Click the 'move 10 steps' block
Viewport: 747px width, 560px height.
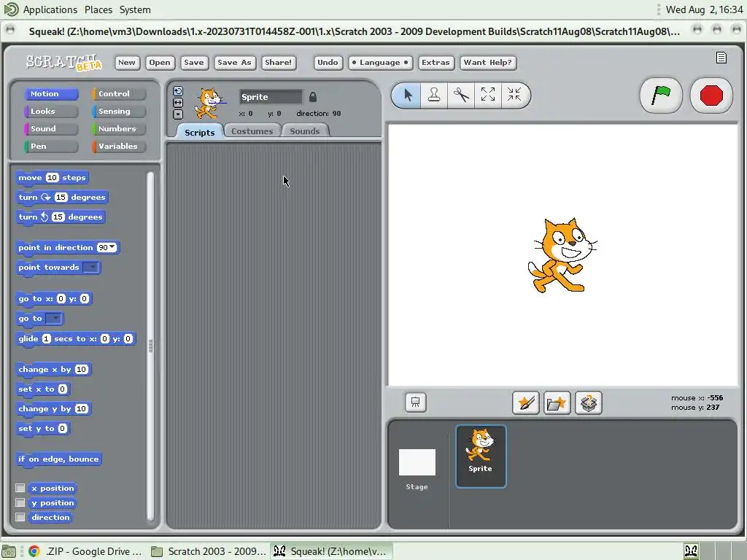52,178
